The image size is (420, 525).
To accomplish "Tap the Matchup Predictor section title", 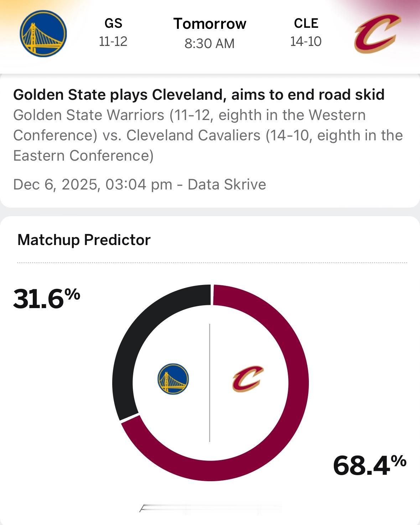I will tap(84, 240).
